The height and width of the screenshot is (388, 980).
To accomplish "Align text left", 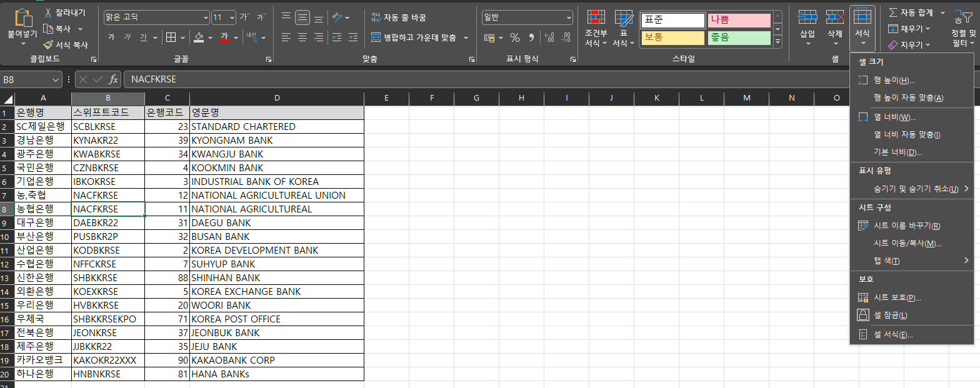I will coord(286,37).
